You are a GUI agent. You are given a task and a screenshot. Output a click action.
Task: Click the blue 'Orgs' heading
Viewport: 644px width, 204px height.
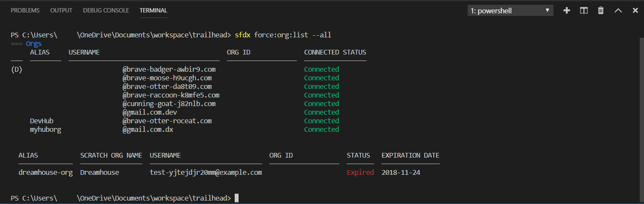click(x=34, y=43)
